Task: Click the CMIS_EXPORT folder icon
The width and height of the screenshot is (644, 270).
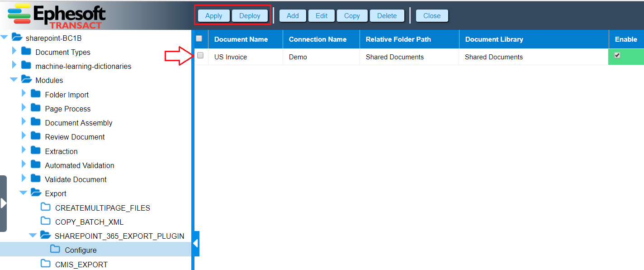Action: pos(45,264)
